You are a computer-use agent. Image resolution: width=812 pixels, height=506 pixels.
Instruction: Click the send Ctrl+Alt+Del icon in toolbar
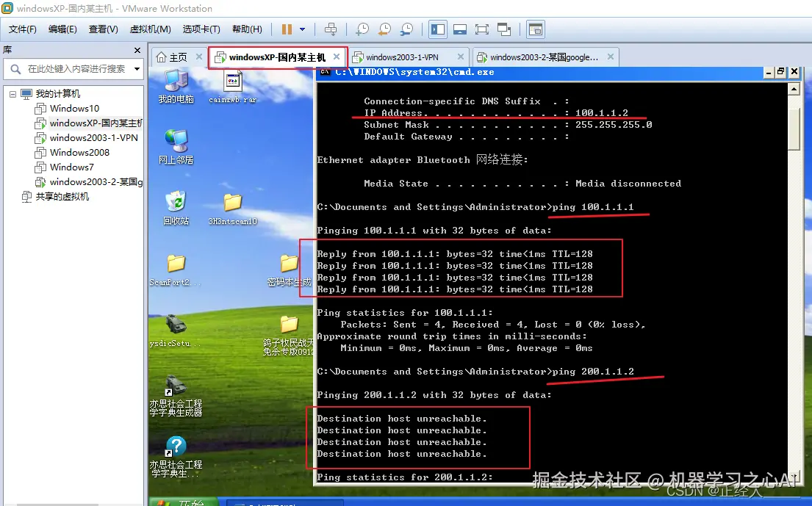331,29
